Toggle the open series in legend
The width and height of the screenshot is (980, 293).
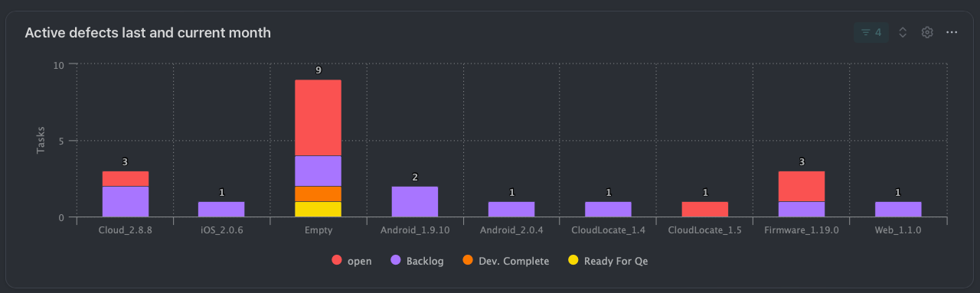(x=351, y=261)
